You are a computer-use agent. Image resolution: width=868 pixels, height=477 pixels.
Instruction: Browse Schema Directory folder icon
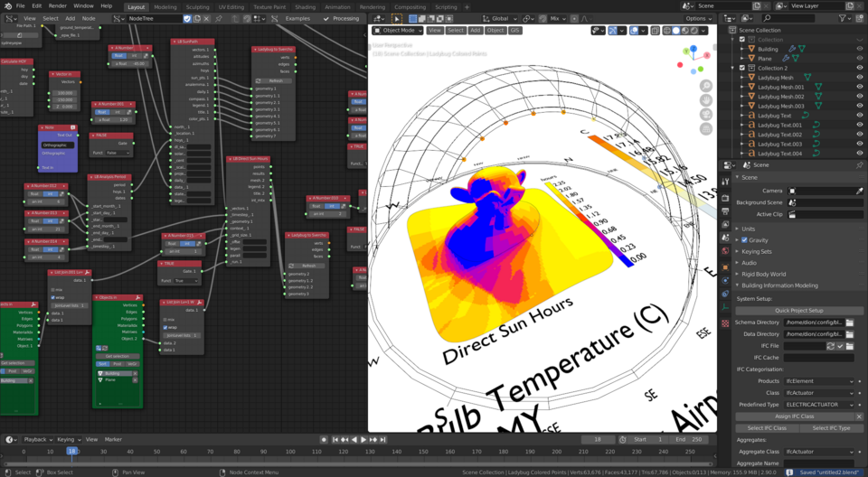(850, 323)
